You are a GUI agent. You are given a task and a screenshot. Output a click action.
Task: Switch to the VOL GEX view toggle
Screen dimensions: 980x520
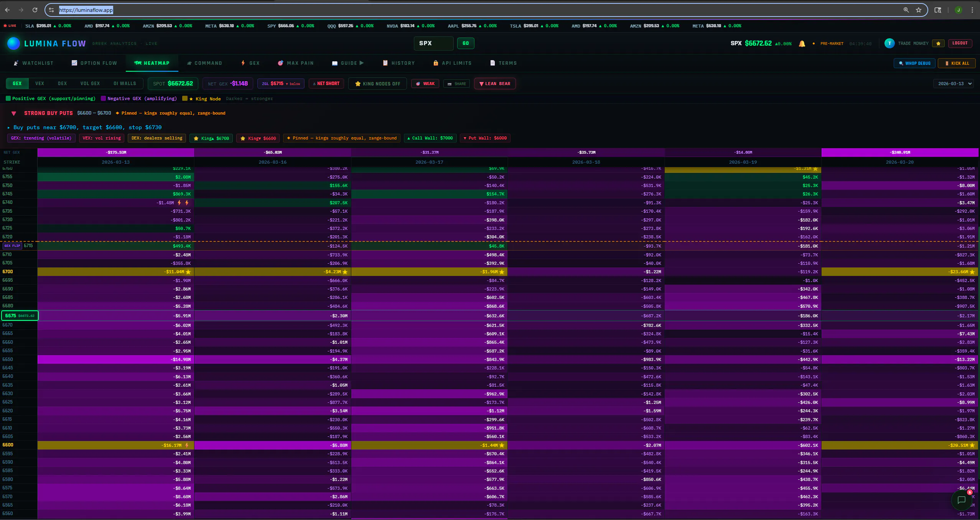[x=90, y=84]
